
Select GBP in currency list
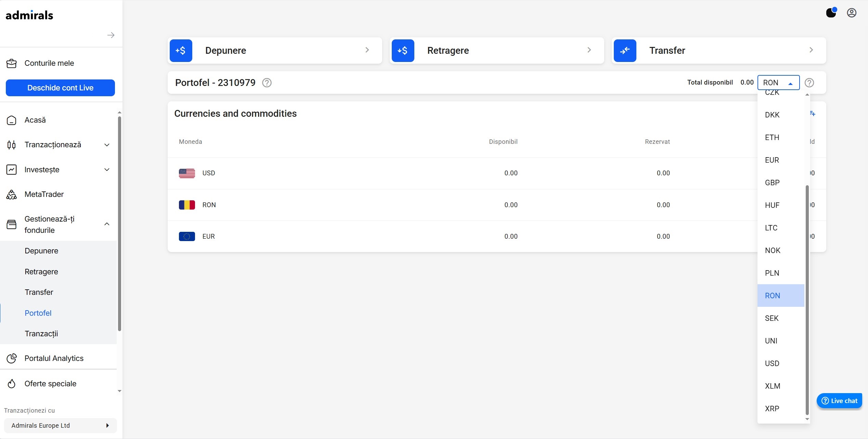(781, 183)
